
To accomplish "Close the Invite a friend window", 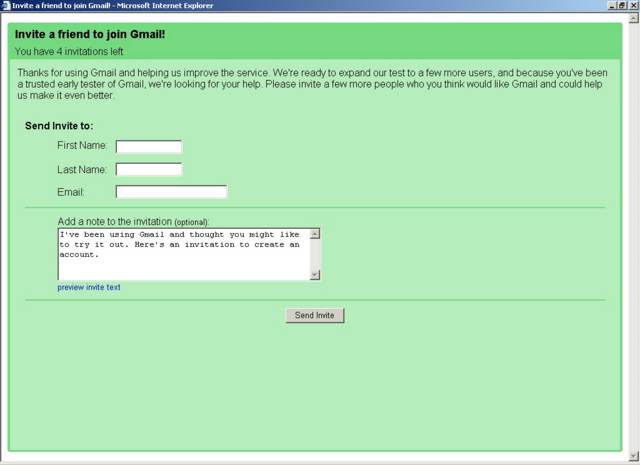I will coord(631,6).
